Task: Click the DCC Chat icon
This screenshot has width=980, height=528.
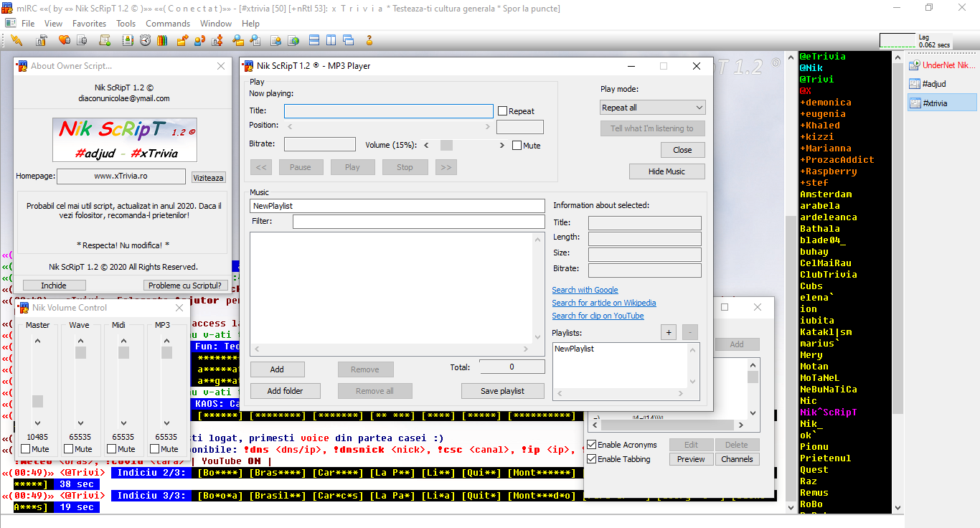Action: [199, 40]
